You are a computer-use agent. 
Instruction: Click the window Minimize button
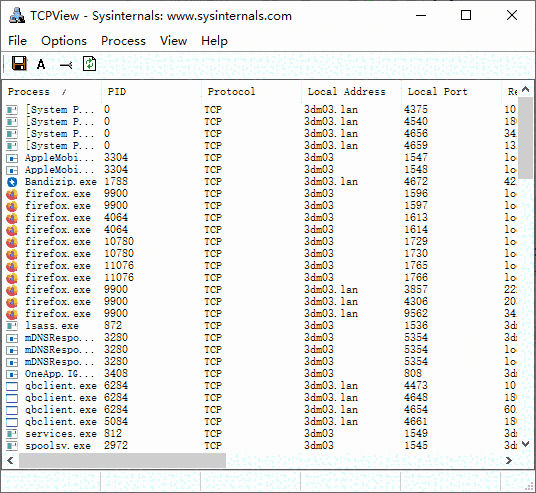pyautogui.click(x=421, y=15)
